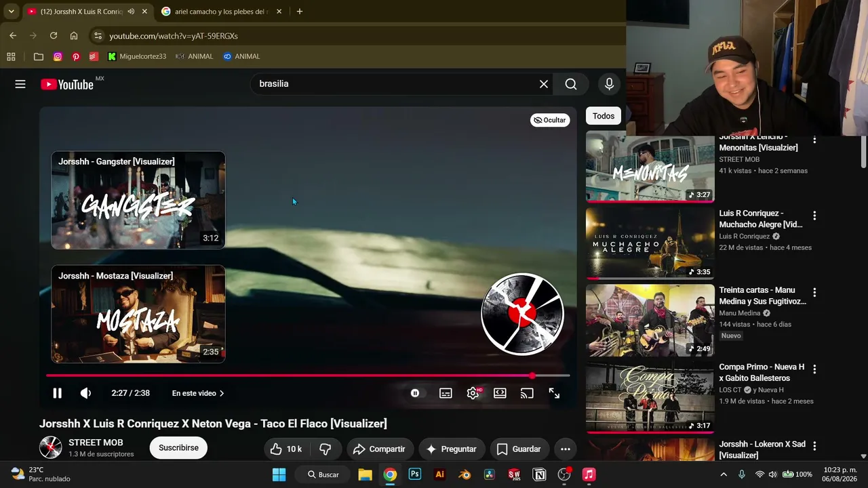This screenshot has height=488, width=868.
Task: Open the Mostaza visualizer end-screen card
Action: point(138,314)
